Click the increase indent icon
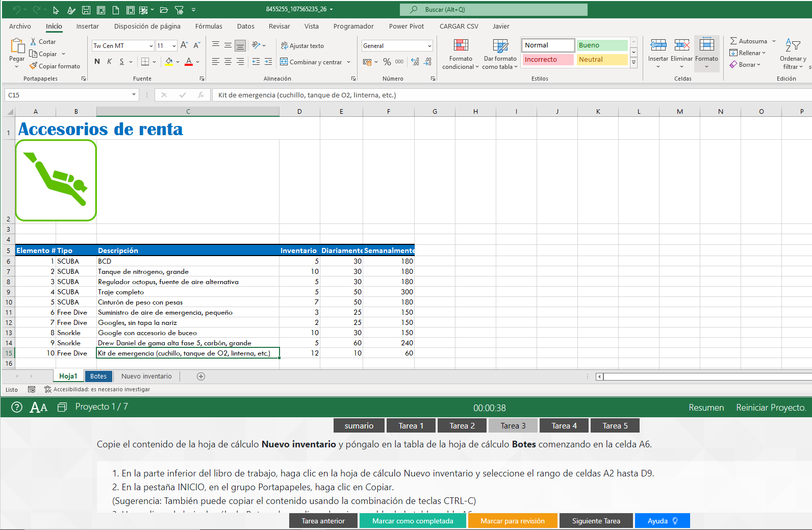This screenshot has width=812, height=530. [268, 62]
